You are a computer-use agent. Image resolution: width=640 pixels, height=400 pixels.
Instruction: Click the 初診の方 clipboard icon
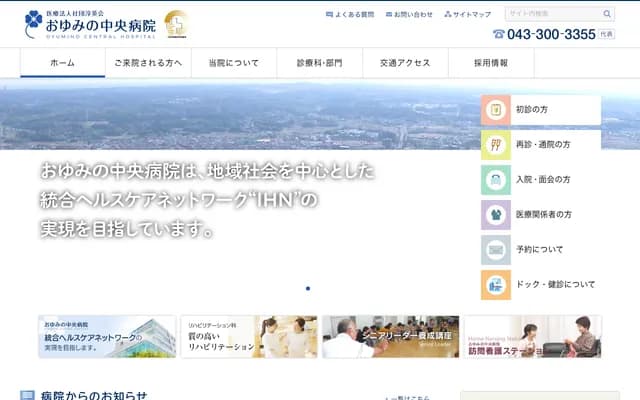pos(496,110)
